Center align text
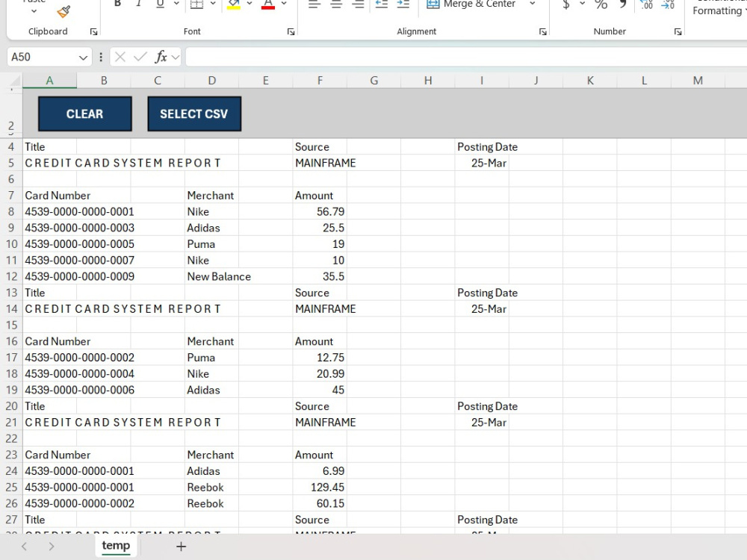Screen dimensions: 747x560 [x=336, y=4]
